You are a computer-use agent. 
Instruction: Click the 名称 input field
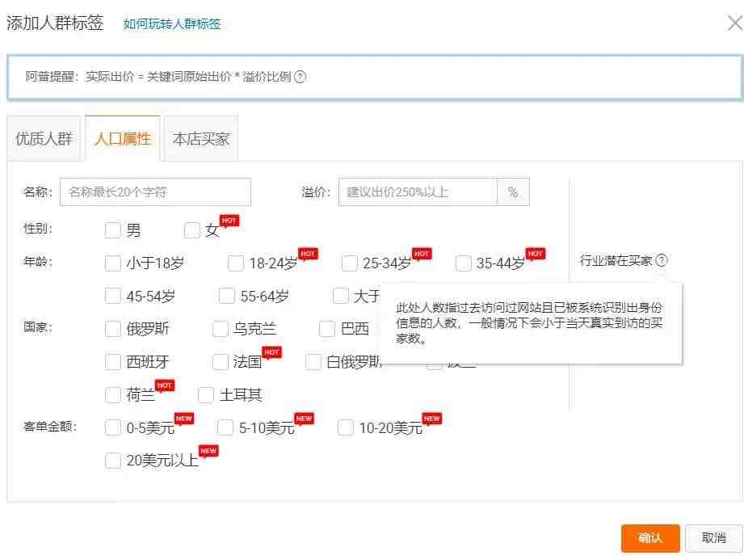click(155, 192)
